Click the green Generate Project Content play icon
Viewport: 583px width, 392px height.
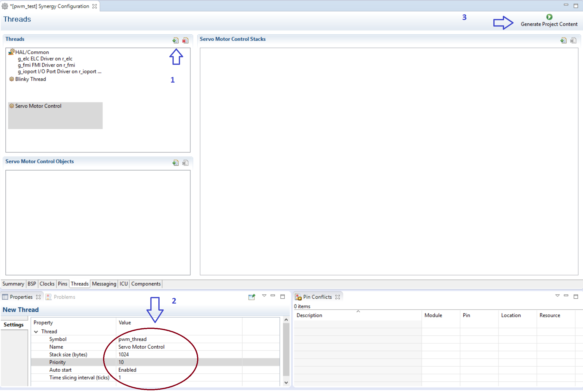549,17
